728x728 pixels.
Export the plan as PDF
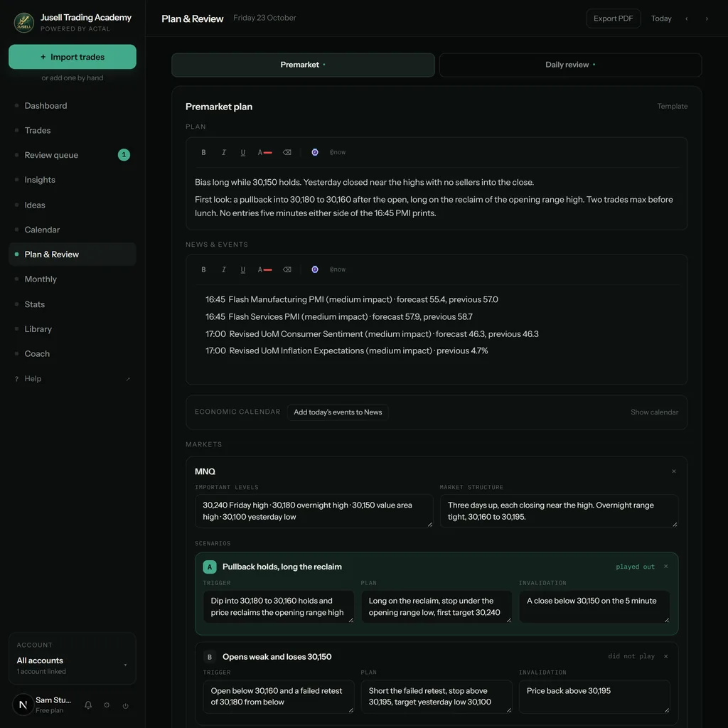613,18
